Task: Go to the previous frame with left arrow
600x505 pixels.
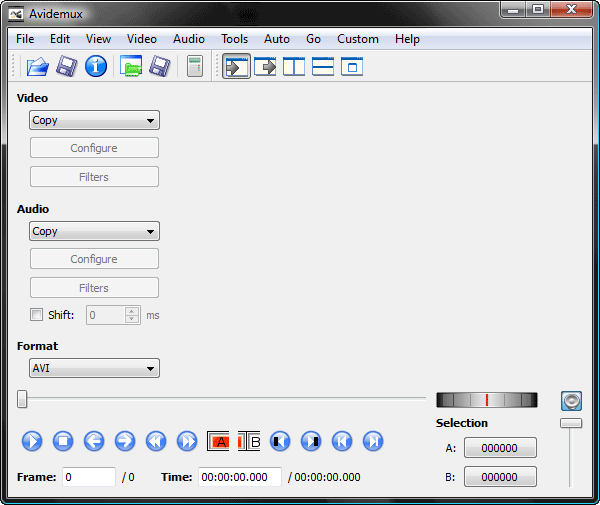Action: click(94, 441)
